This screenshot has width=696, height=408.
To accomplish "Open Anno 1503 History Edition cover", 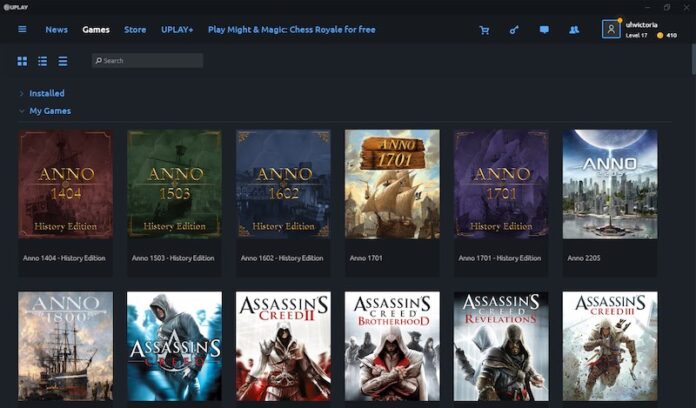I will tap(174, 184).
